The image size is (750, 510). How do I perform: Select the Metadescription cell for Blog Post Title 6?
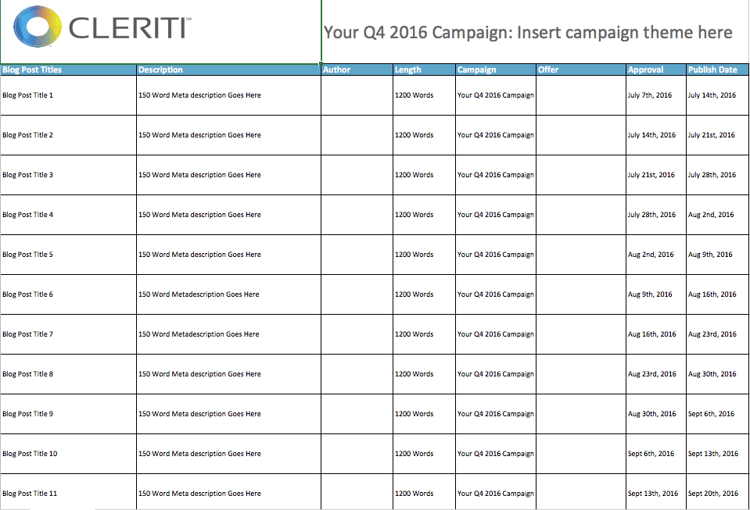[229, 294]
